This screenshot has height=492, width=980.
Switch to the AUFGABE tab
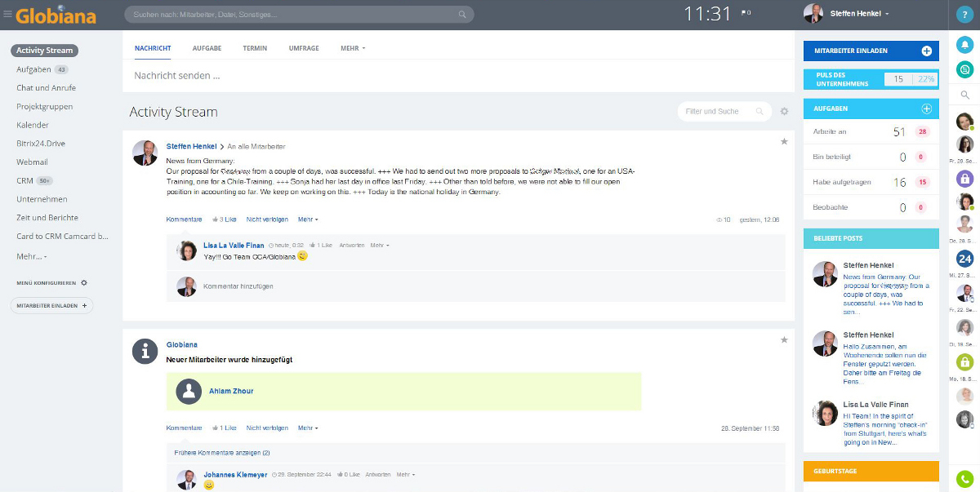tap(207, 48)
